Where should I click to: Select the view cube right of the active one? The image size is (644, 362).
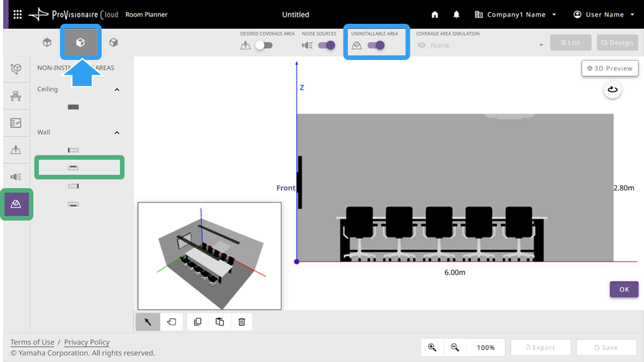click(x=114, y=43)
